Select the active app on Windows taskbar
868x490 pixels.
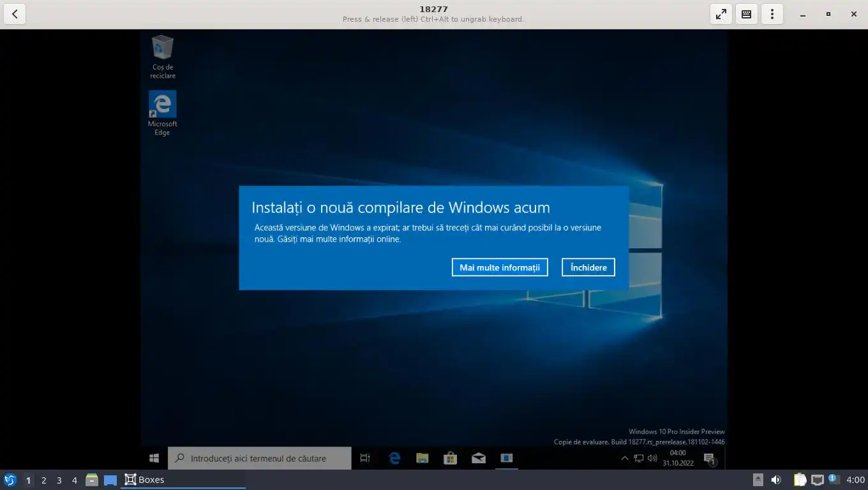[507, 458]
